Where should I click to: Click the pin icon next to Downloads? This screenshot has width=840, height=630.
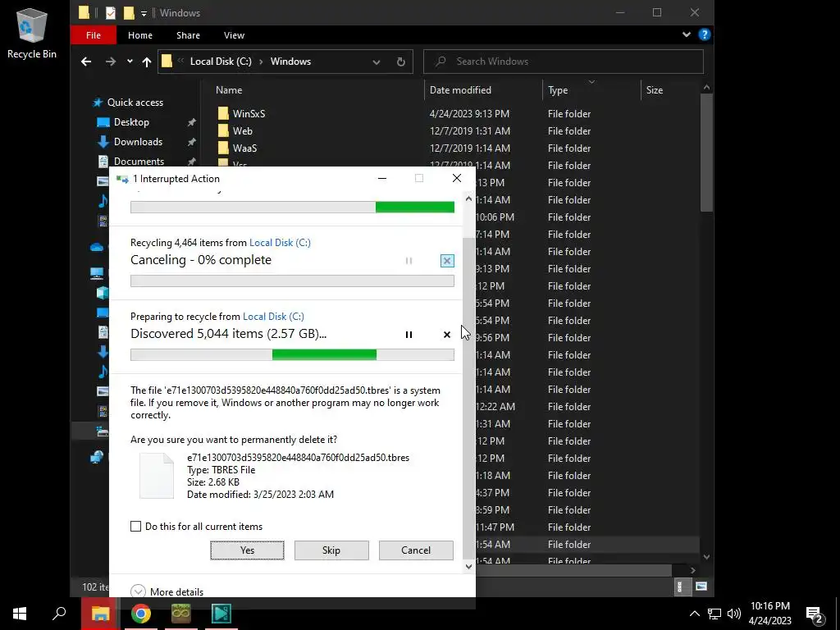pos(191,142)
